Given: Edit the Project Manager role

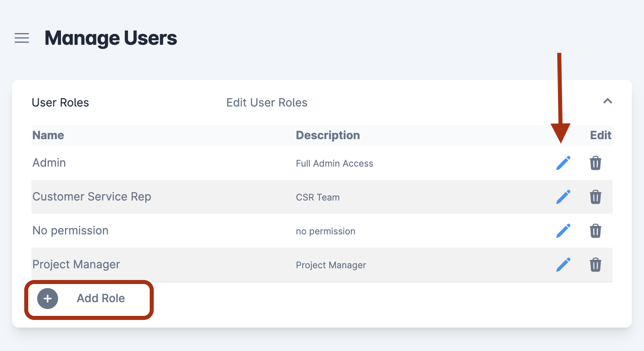Looking at the screenshot, I should click(563, 265).
